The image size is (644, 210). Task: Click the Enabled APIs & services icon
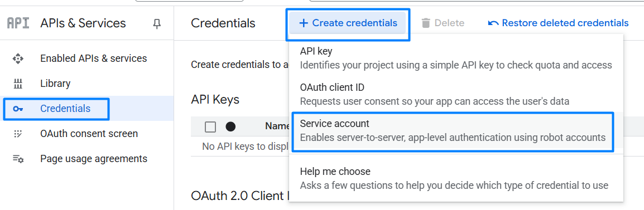18,58
